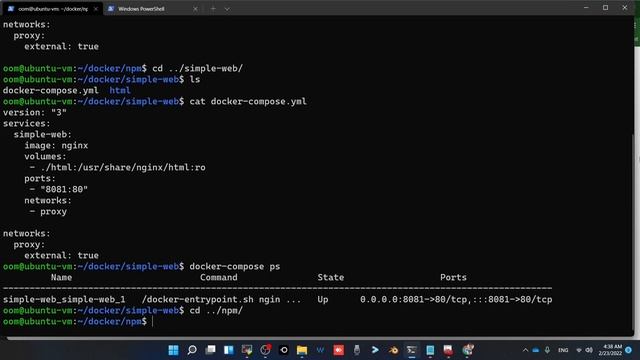Image resolution: width=640 pixels, height=360 pixels.
Task: Click the 'Command' column header
Action: 219,277
